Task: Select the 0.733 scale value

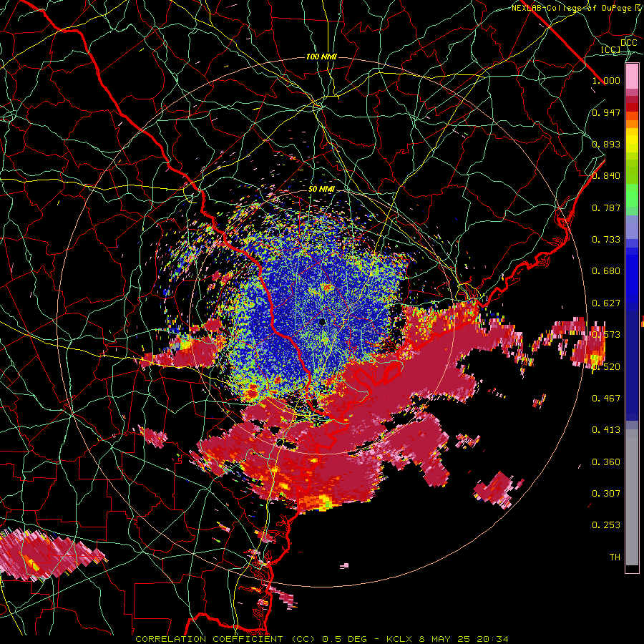Action: [606, 240]
